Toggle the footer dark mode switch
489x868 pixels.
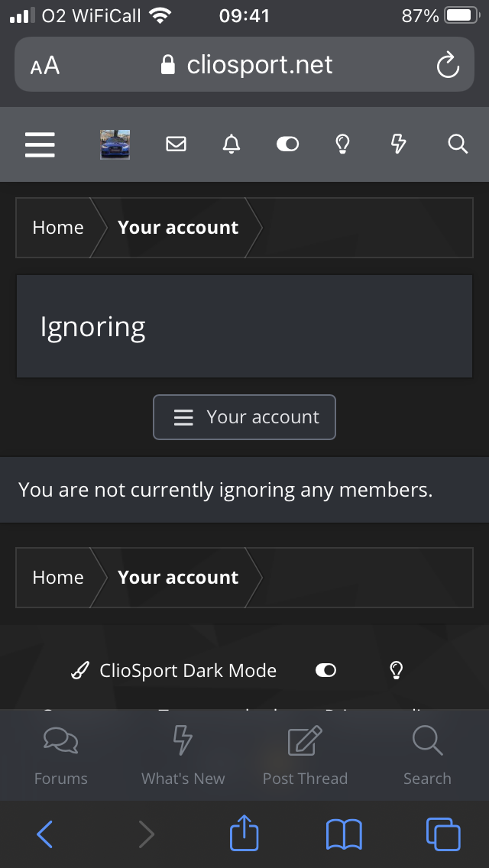pyautogui.click(x=325, y=671)
